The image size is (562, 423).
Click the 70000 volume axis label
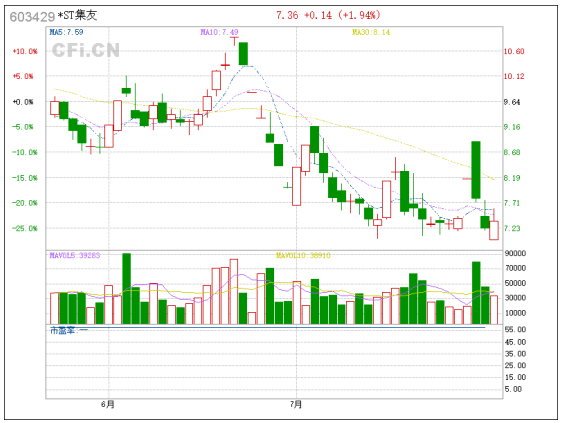coord(515,268)
